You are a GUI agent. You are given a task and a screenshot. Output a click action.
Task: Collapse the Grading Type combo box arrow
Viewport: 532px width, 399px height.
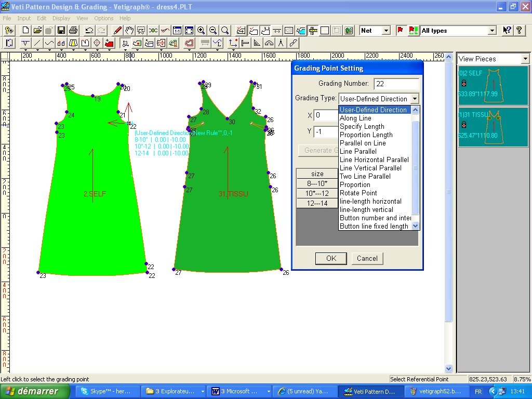415,99
